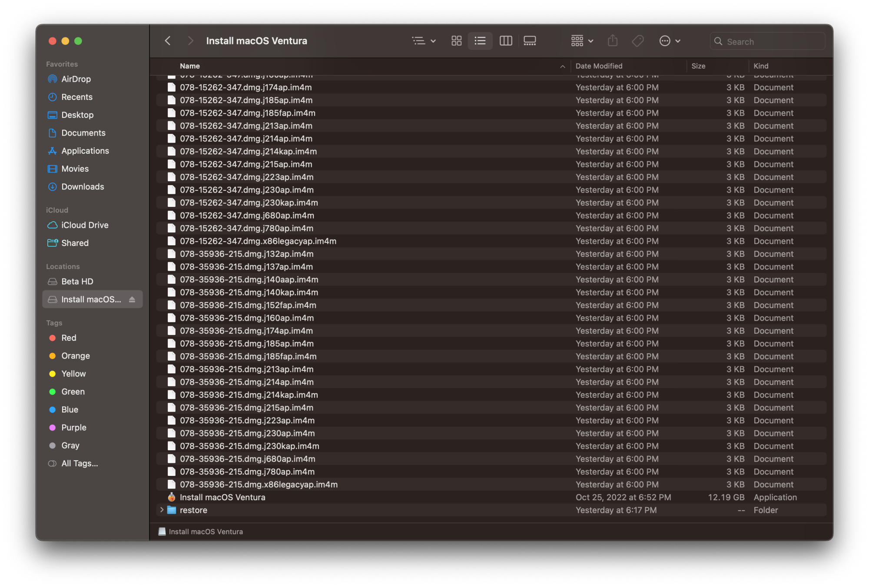This screenshot has width=869, height=588.
Task: Open the More actions ellipsis menu
Action: click(x=670, y=41)
